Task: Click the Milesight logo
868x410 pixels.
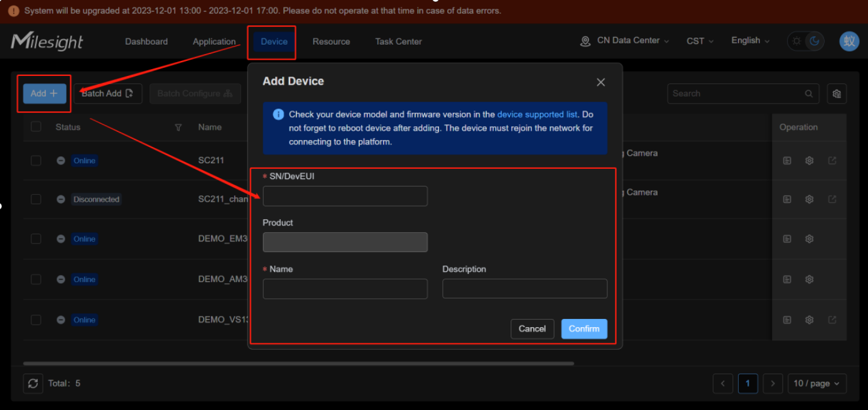Action: pyautogui.click(x=47, y=41)
